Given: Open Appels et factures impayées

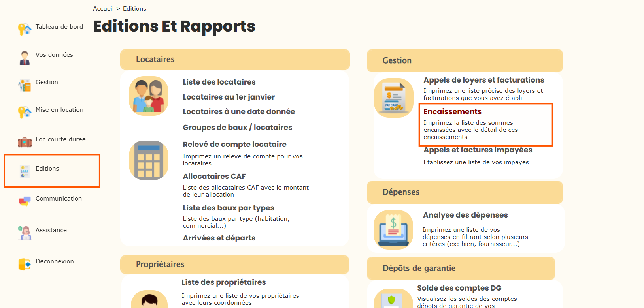Looking at the screenshot, I should [478, 150].
